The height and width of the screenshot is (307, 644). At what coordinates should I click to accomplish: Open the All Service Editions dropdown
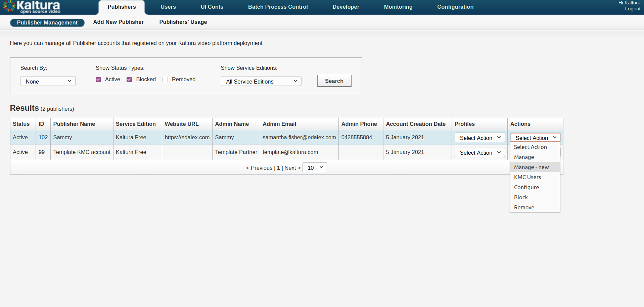[x=261, y=81]
